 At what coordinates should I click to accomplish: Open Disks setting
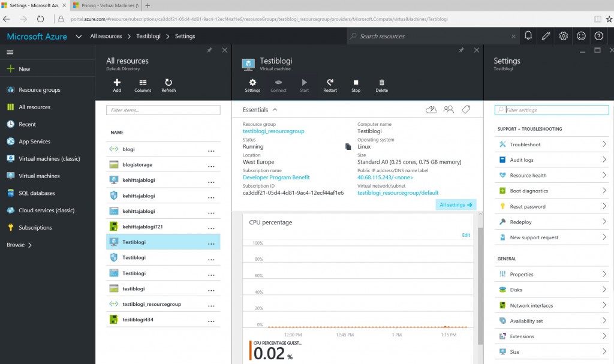552,290
